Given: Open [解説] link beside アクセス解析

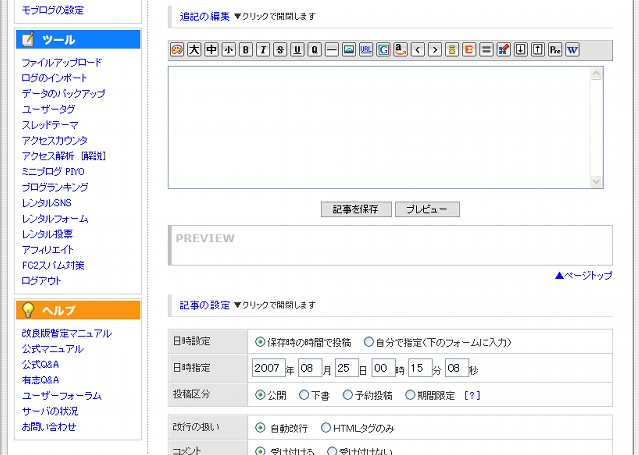Looking at the screenshot, I should coord(93,156).
